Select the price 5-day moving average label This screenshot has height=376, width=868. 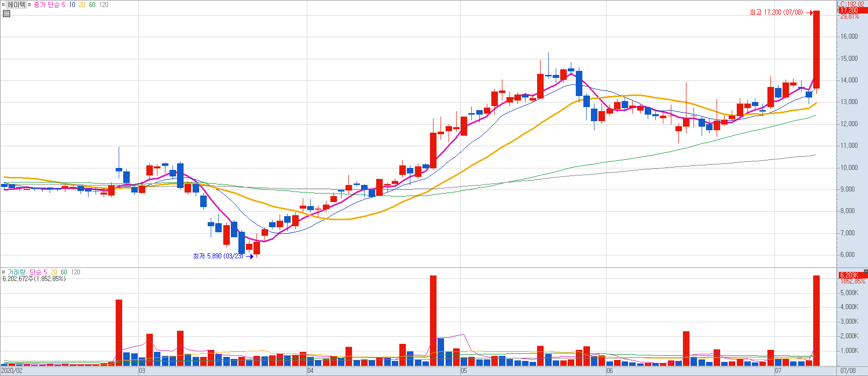coord(63,5)
